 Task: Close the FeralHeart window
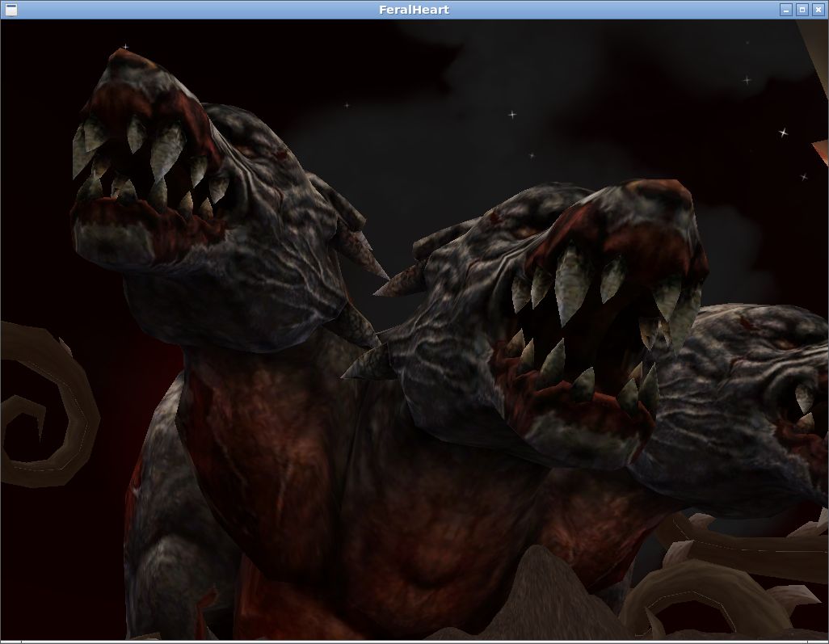pyautogui.click(x=818, y=10)
